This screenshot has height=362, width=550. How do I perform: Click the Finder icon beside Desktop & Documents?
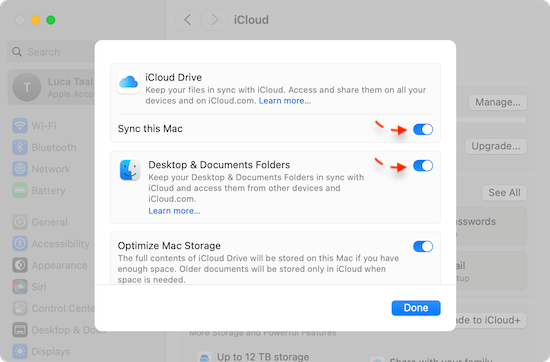[x=130, y=170]
